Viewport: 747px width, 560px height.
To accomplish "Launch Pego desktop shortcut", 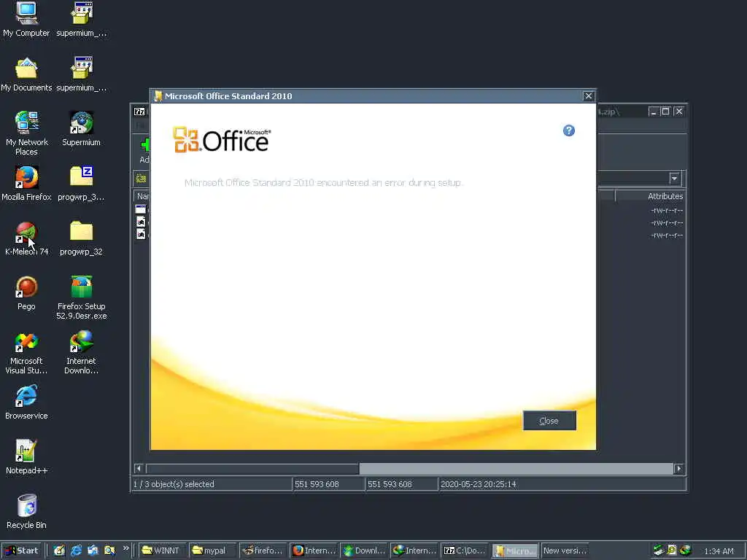I will pos(26,293).
